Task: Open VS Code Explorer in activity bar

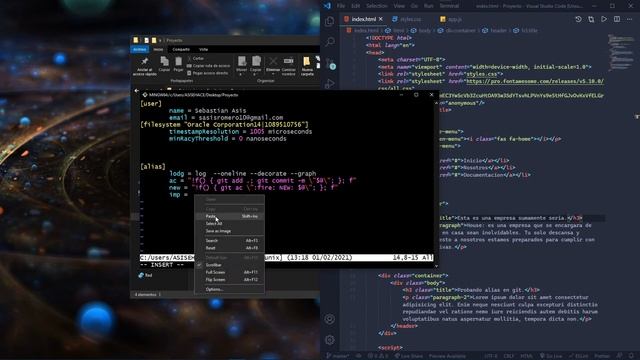Action: (330, 21)
